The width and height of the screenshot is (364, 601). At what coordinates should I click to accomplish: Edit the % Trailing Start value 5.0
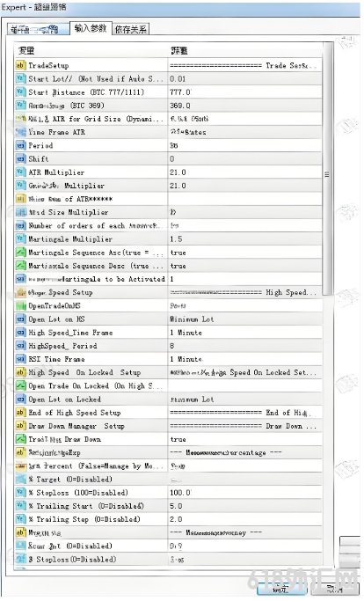[244, 506]
